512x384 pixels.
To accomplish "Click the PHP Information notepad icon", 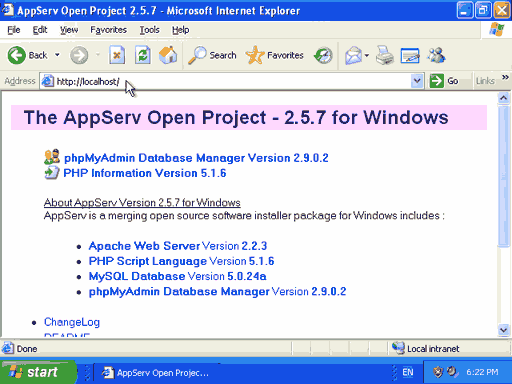I will 52,173.
